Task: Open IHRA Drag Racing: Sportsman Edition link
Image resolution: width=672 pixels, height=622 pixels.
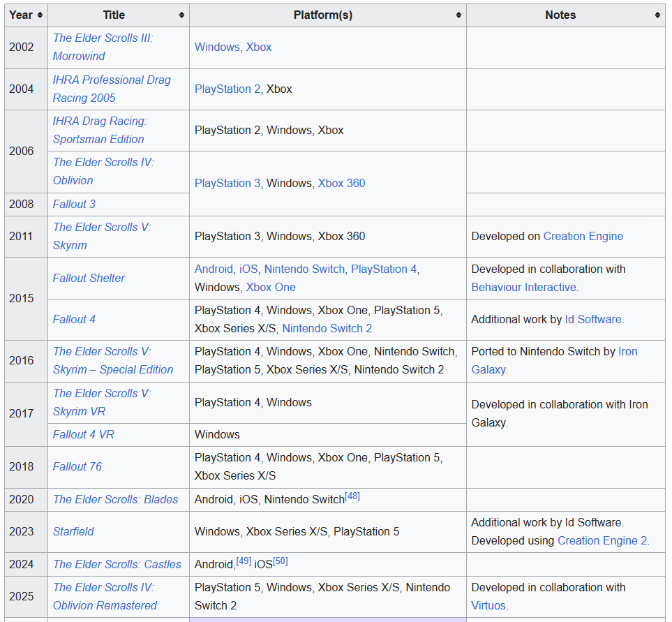Action: 99,130
